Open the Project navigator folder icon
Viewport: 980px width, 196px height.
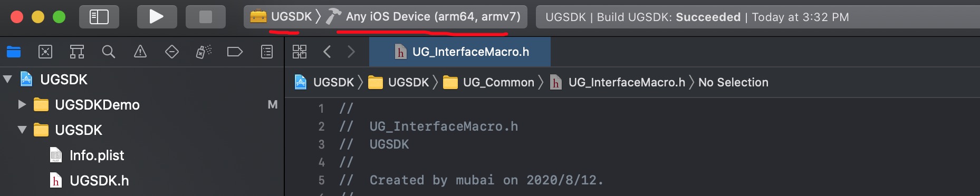(x=14, y=52)
